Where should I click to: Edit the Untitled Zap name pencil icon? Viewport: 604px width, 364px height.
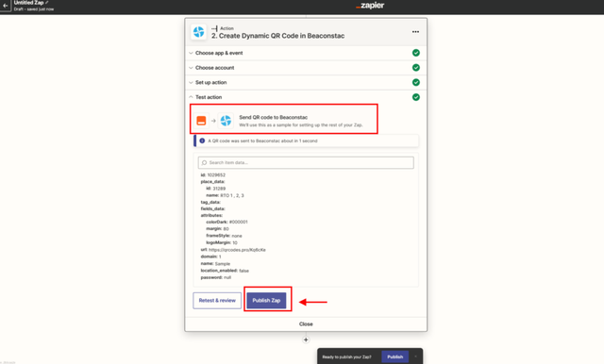click(x=47, y=3)
